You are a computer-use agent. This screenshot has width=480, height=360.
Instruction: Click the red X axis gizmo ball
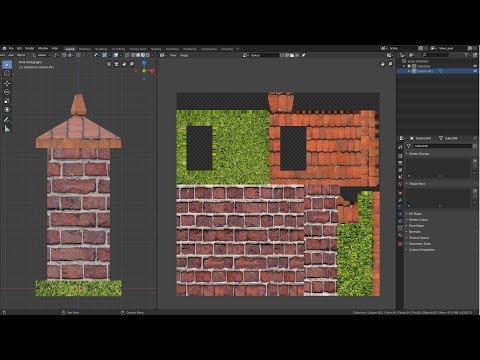(152, 71)
